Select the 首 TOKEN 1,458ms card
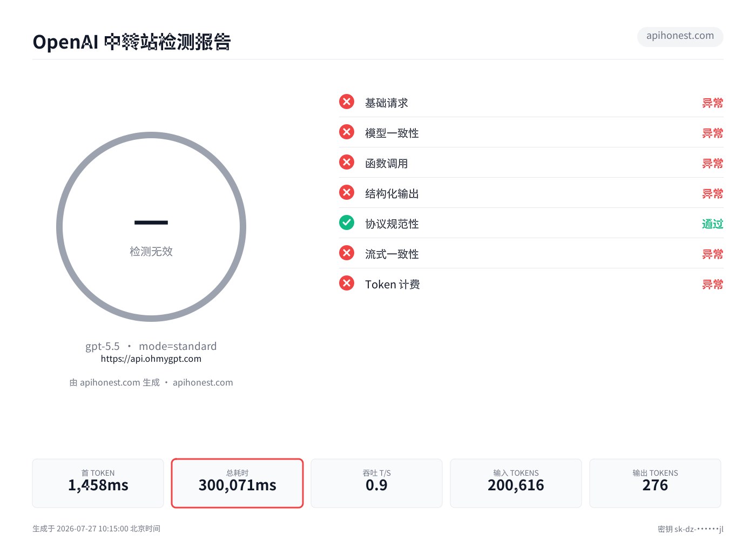Screen dimensions: 756x540 pos(98,483)
